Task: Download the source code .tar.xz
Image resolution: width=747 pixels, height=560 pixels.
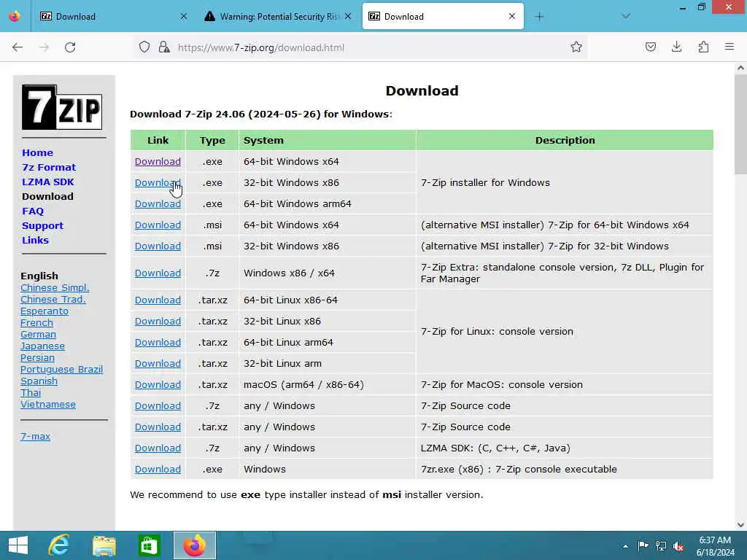Action: pos(158,427)
